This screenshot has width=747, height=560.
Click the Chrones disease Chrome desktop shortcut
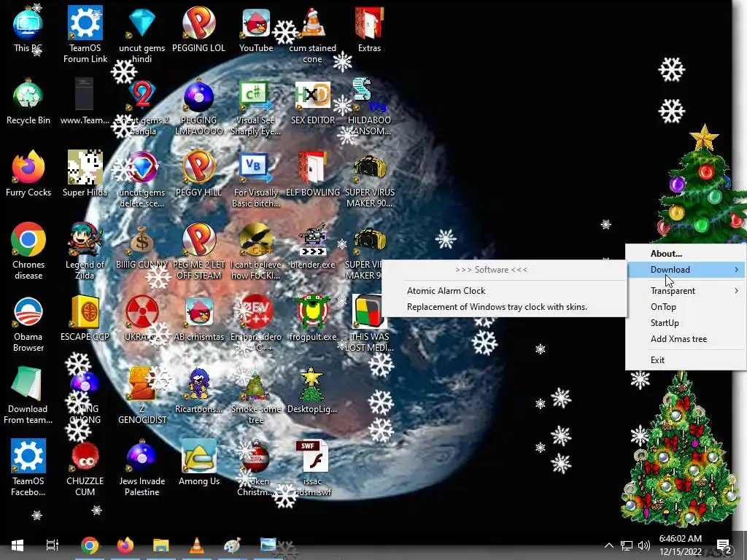pos(28,251)
